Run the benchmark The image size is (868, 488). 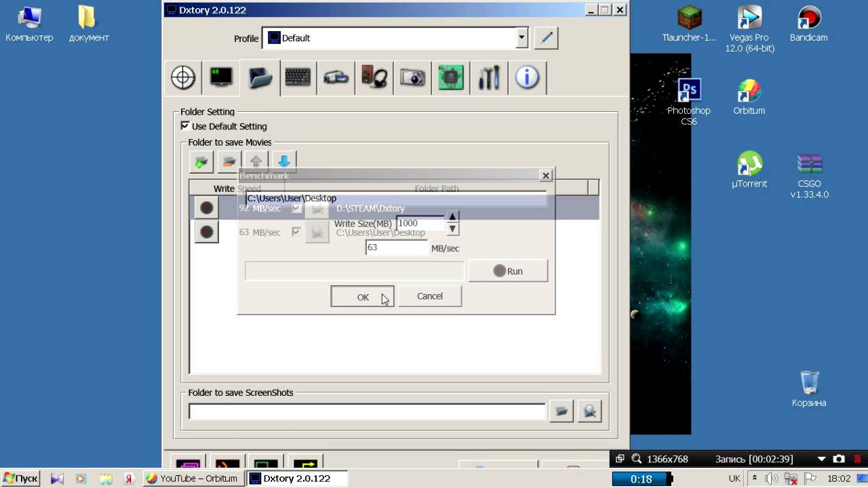pyautogui.click(x=508, y=270)
